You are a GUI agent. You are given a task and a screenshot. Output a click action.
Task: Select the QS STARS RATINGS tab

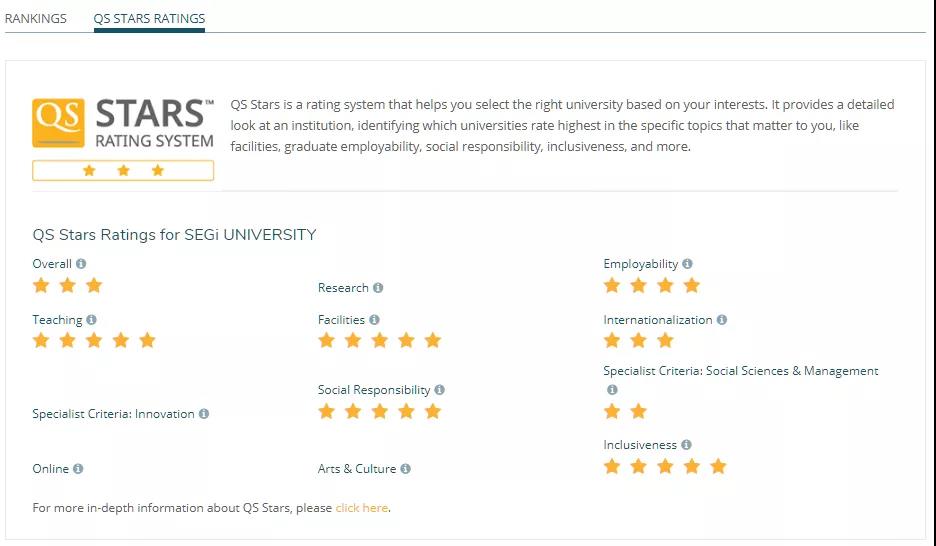[149, 18]
